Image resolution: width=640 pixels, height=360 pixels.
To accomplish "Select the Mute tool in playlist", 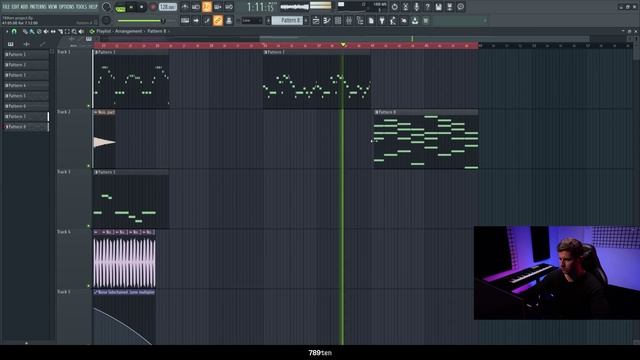I will (x=46, y=31).
